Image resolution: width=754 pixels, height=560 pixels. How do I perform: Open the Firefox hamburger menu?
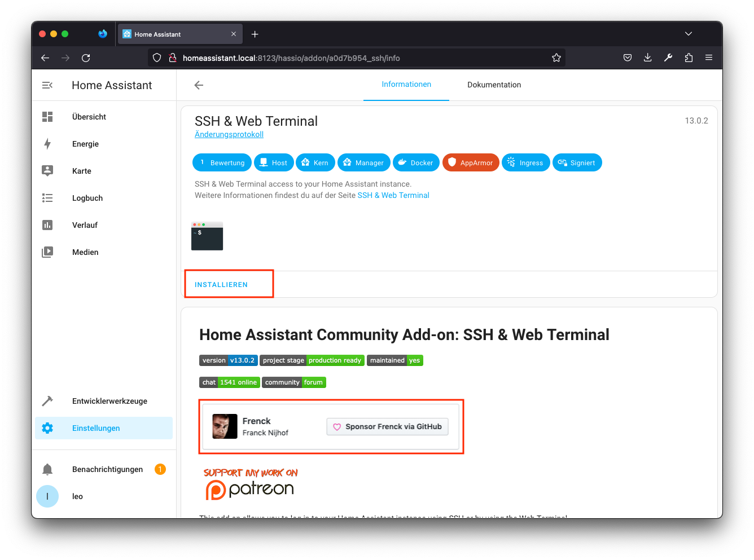pyautogui.click(x=709, y=58)
